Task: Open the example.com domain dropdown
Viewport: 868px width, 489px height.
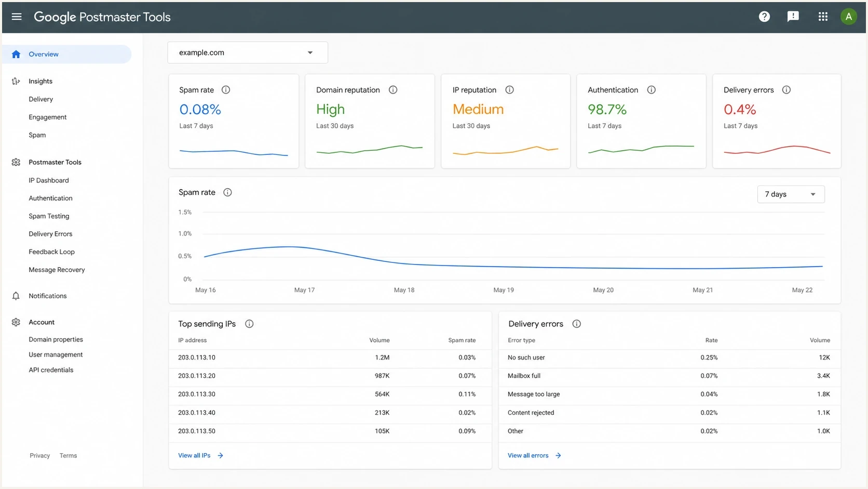Action: click(x=248, y=52)
